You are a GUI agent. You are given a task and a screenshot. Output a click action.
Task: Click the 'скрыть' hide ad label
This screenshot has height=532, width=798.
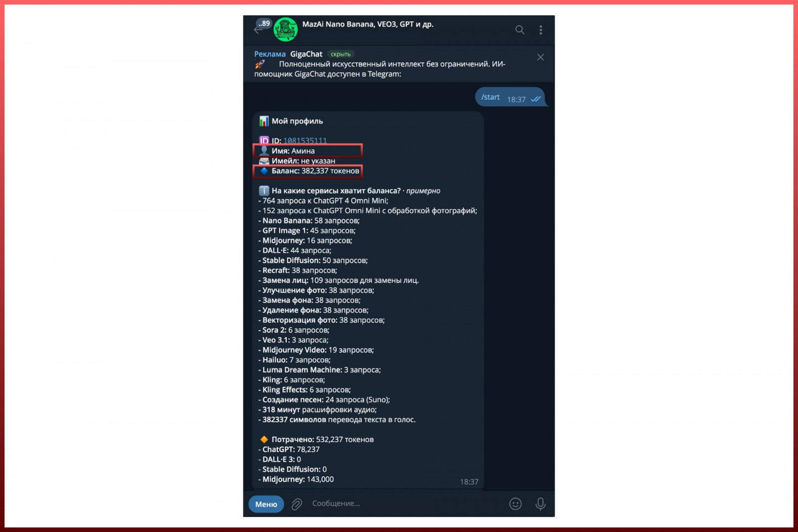tap(341, 54)
